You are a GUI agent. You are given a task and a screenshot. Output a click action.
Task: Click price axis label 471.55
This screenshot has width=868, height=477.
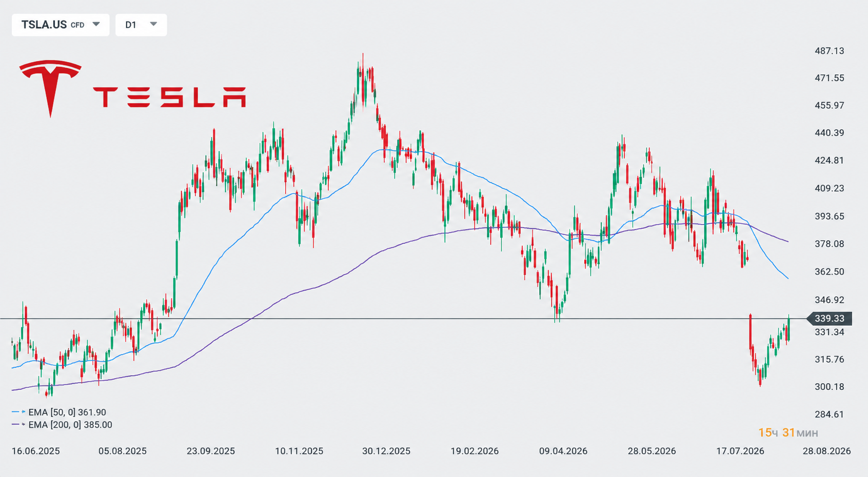pyautogui.click(x=830, y=78)
